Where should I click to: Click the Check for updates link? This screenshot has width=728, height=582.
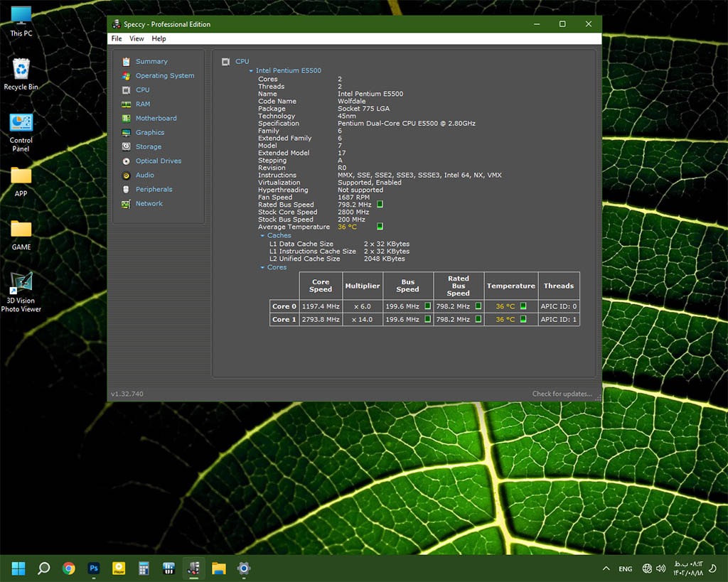coord(562,394)
